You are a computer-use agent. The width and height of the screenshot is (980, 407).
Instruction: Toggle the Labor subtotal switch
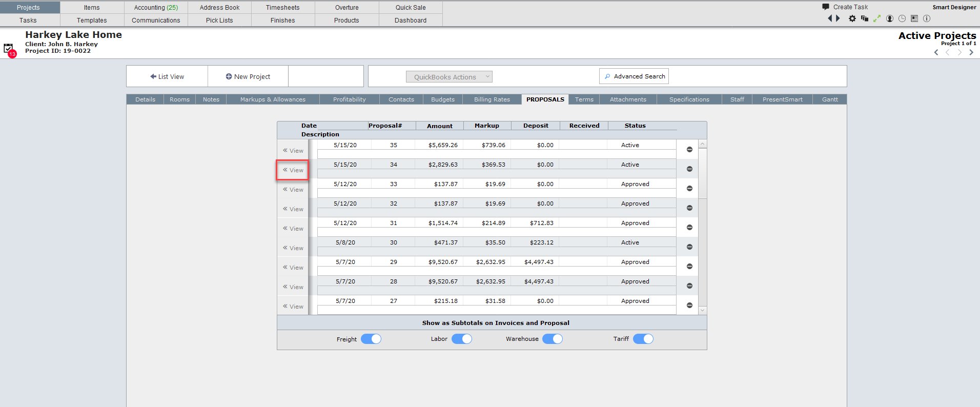(x=462, y=339)
